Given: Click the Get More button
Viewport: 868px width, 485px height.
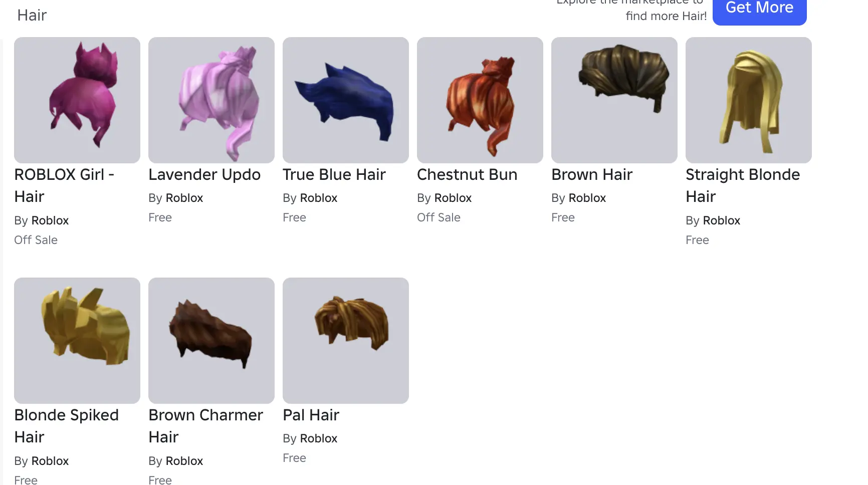Looking at the screenshot, I should (x=760, y=9).
